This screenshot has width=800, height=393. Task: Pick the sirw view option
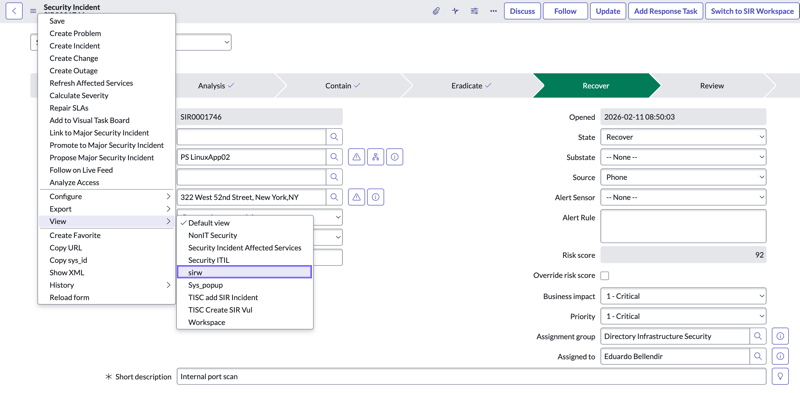(244, 272)
